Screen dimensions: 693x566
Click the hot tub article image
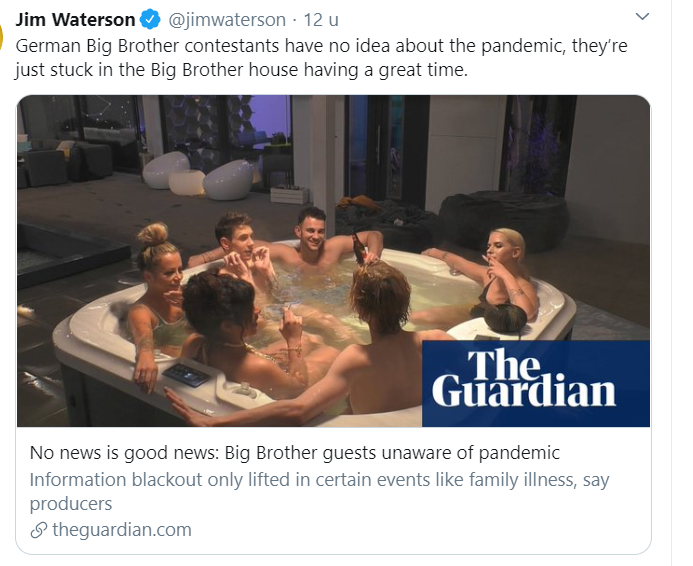pyautogui.click(x=333, y=261)
